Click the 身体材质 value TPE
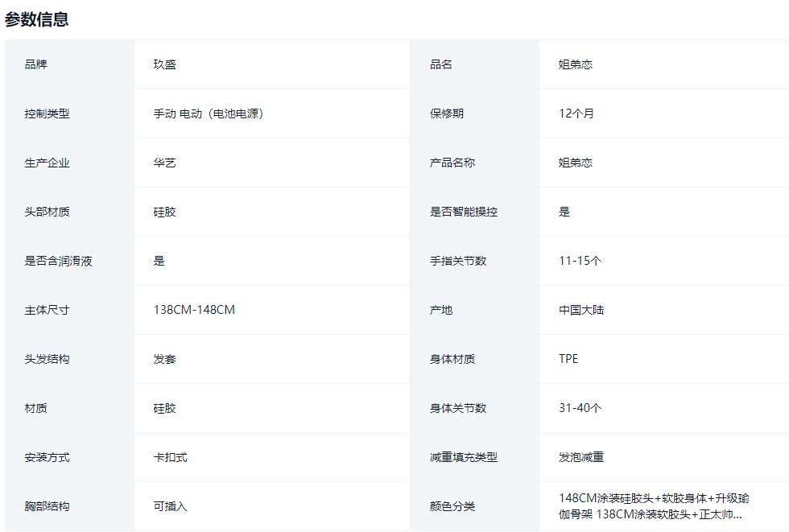 pos(568,359)
